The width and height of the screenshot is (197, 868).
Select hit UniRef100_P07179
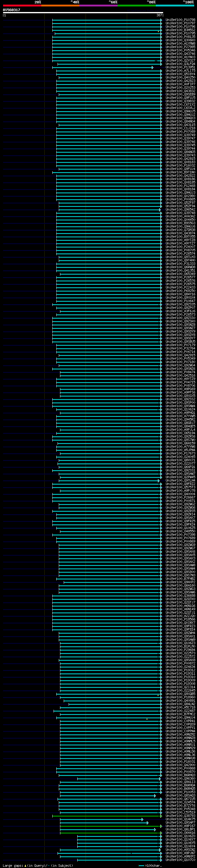(x=180, y=345)
